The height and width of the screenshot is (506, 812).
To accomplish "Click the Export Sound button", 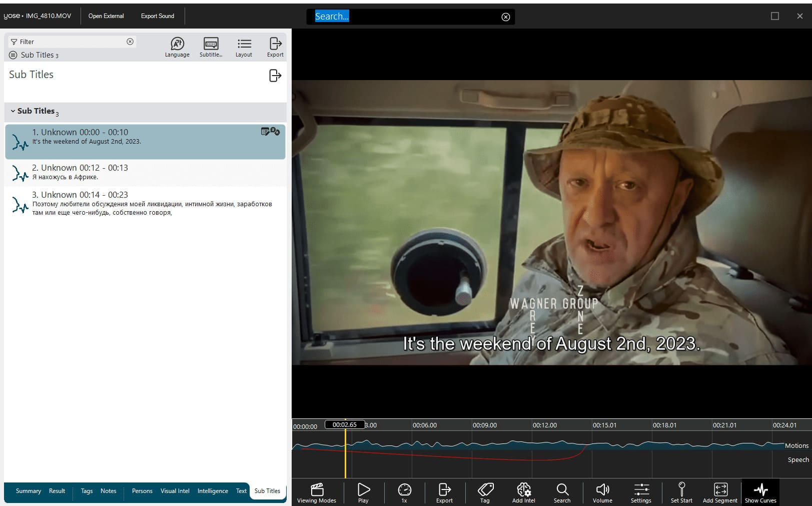I will tap(158, 16).
